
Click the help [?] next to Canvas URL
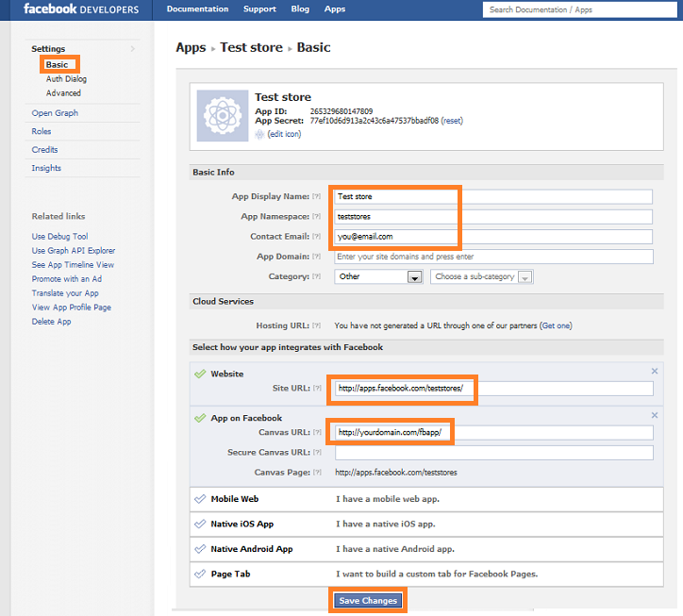317,433
